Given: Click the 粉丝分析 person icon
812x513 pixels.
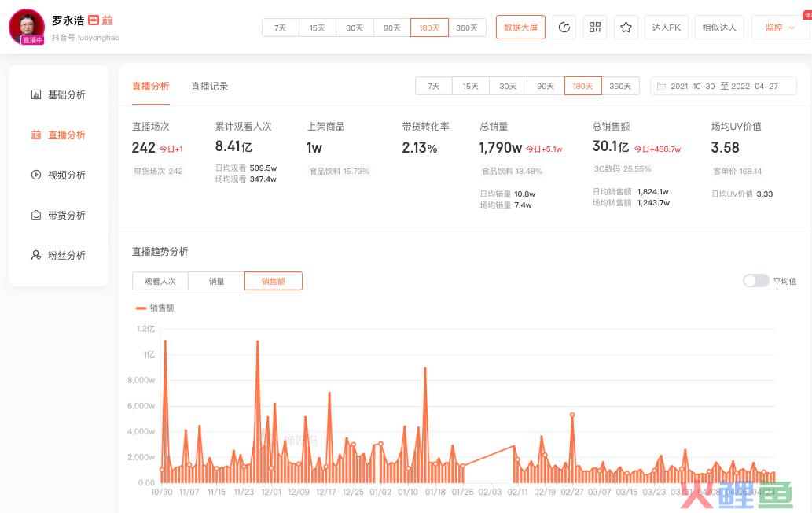Looking at the screenshot, I should [35, 255].
